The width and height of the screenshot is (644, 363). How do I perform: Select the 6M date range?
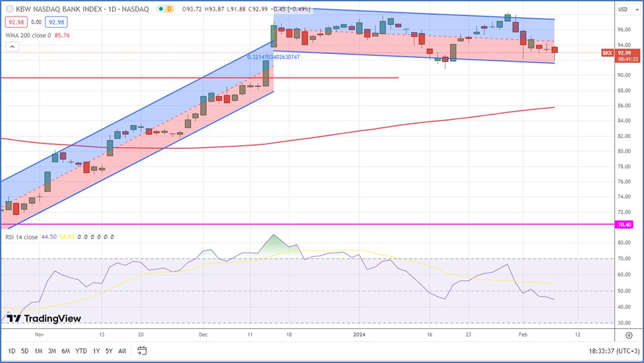[65, 351]
